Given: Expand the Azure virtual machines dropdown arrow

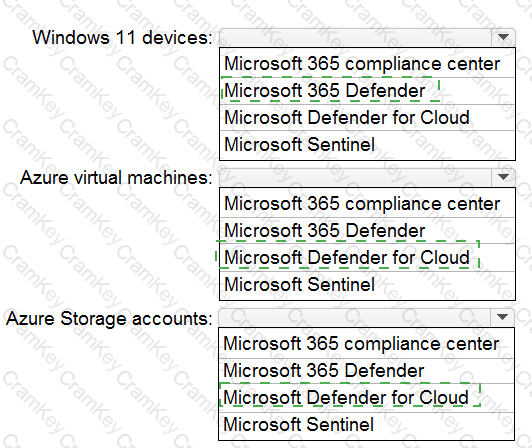Looking at the screenshot, I should 503,177.
